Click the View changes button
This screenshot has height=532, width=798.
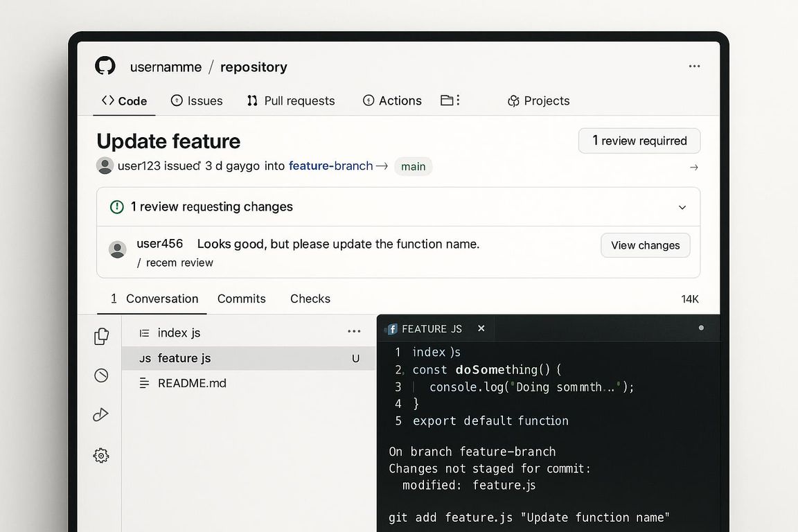point(645,245)
